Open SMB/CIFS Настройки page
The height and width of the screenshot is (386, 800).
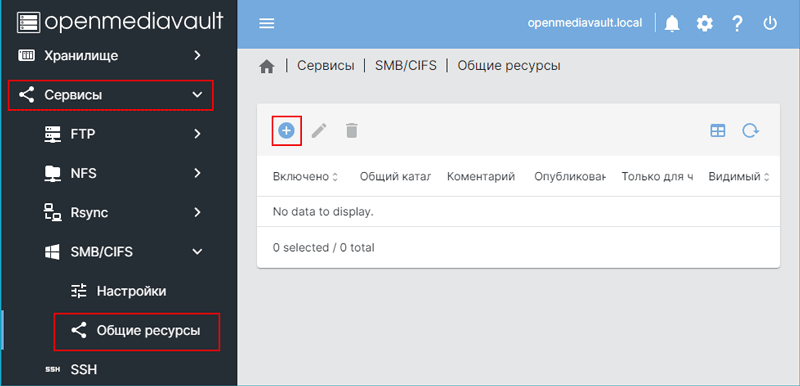coord(118,292)
